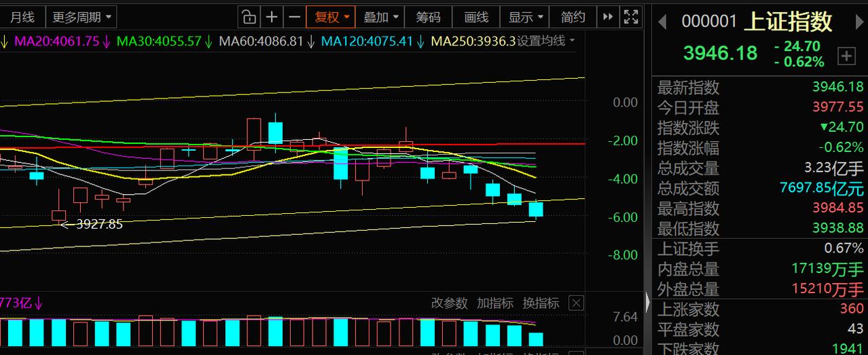Expand more toolbar items double-arrow

tap(608, 17)
